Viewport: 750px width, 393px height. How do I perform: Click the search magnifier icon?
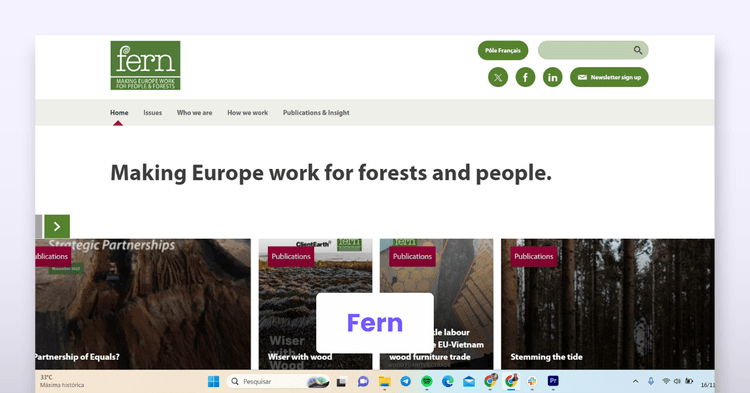[638, 50]
